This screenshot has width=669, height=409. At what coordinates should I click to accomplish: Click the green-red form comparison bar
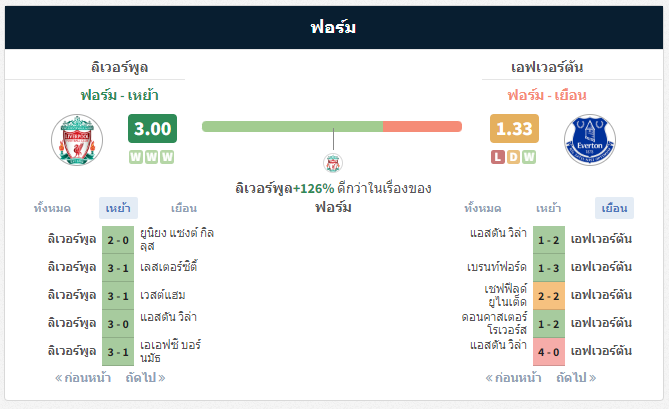332,127
